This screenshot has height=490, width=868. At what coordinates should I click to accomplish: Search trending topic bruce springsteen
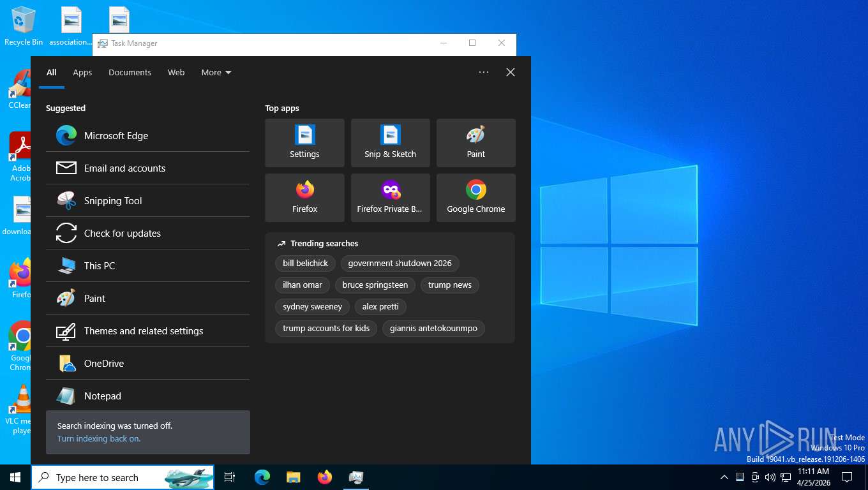coord(375,285)
